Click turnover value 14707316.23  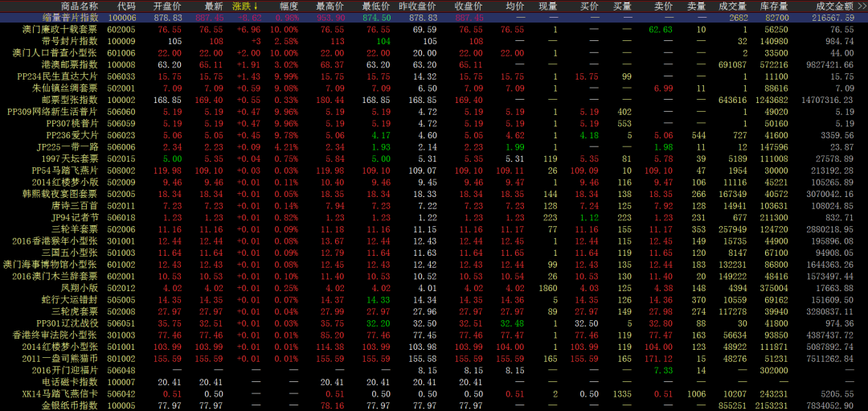click(x=826, y=100)
